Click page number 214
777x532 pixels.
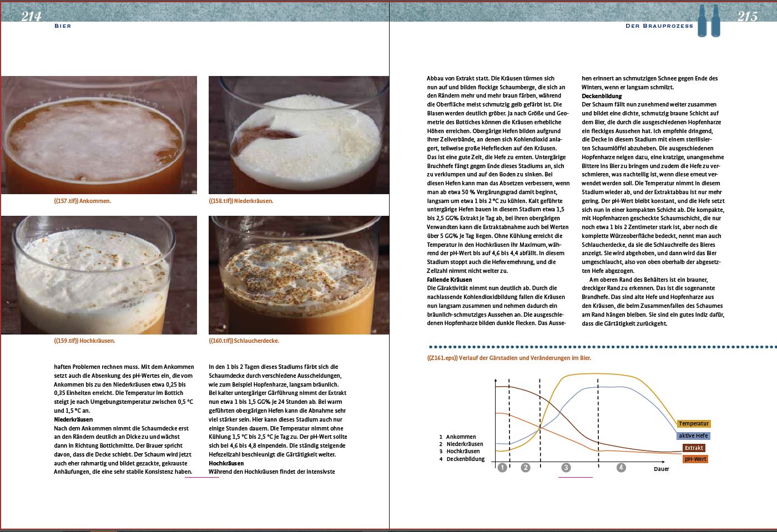pyautogui.click(x=31, y=16)
